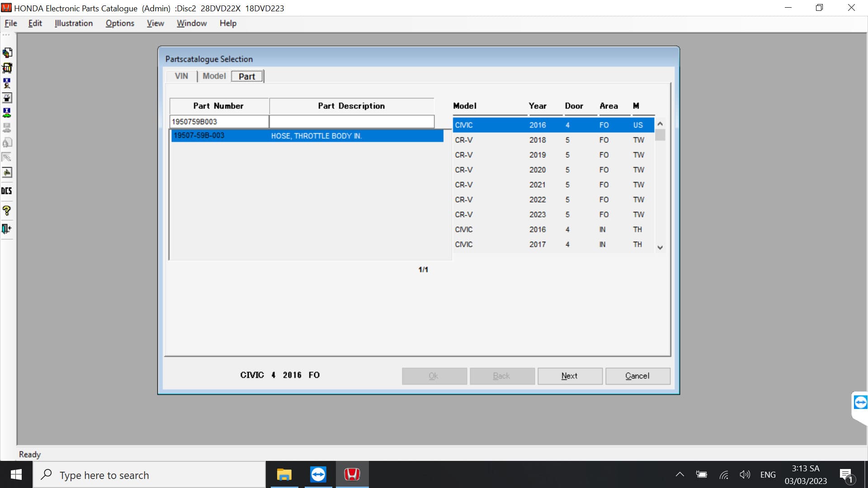Click the taskbar search box
The width and height of the screenshot is (868, 488).
coord(149,475)
